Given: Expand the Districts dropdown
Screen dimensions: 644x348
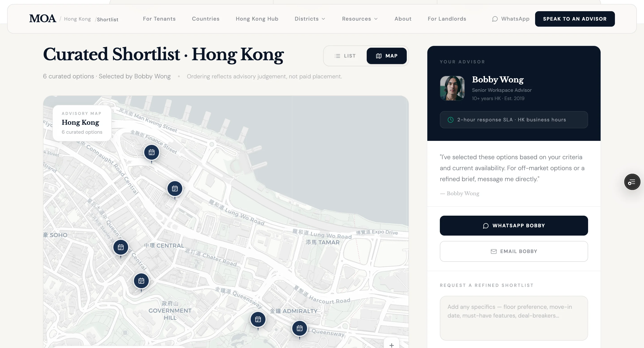Looking at the screenshot, I should tap(310, 19).
